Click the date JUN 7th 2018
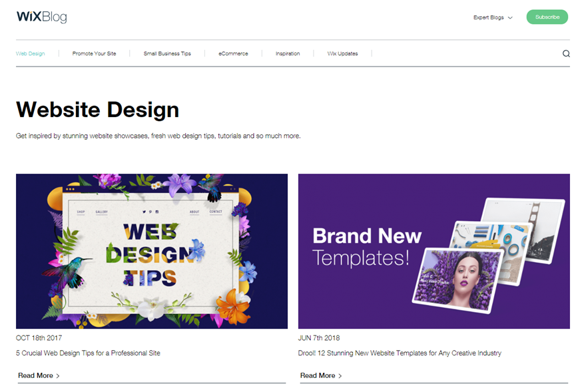The height and width of the screenshot is (392, 586). [x=319, y=338]
